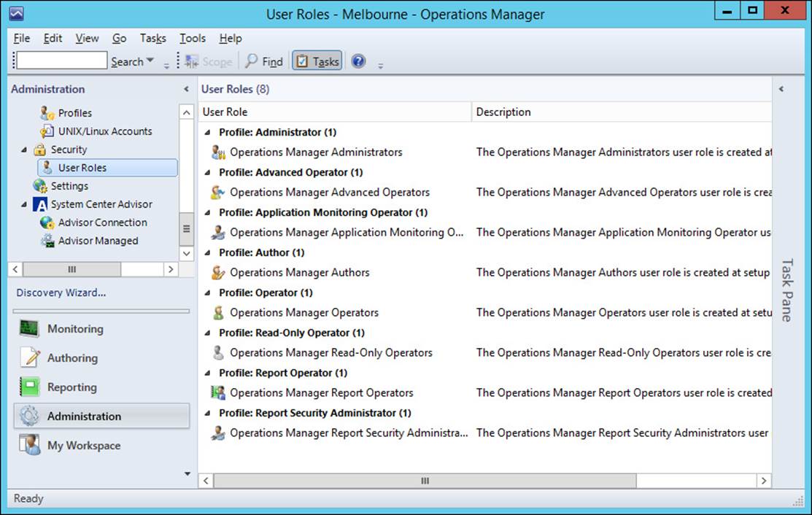Collapse Profile: Report Security Administrator group
Viewport: 812px width, 515px height.
click(208, 413)
